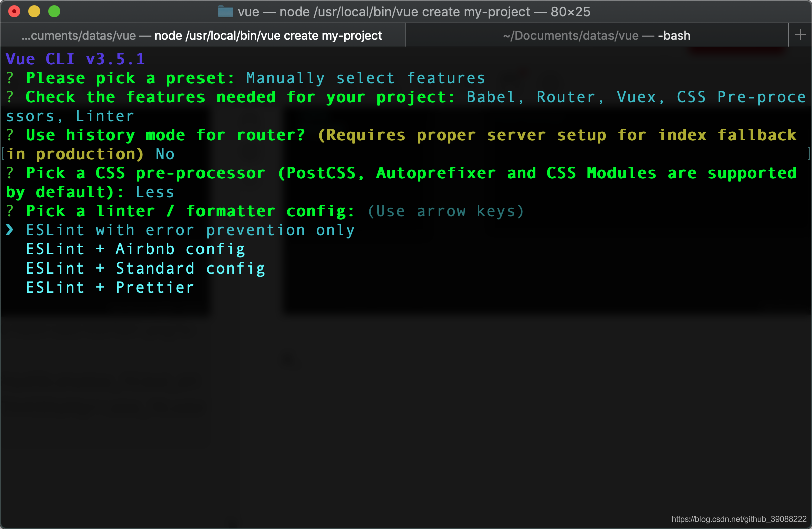Image resolution: width=812 pixels, height=529 pixels.
Task: Click 'Pick a linter / formatter config:' prompt
Action: tap(190, 211)
